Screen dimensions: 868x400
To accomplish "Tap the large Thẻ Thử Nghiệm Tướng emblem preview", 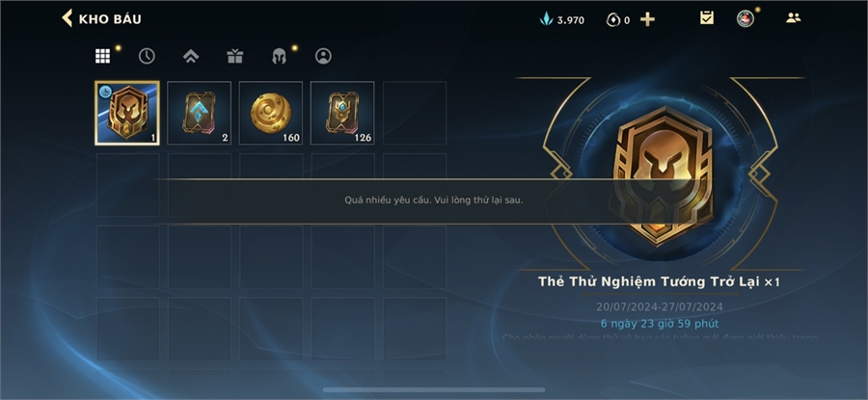I will pos(660,174).
